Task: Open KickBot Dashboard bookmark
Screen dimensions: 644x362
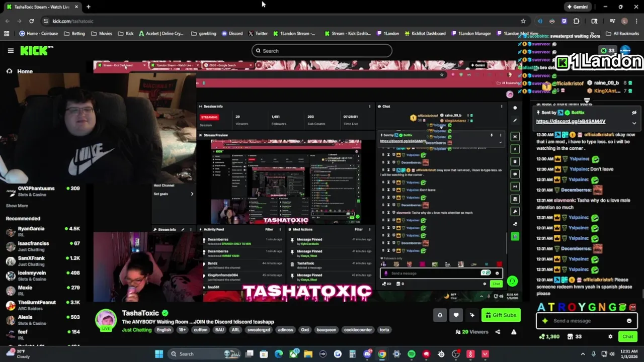Action: 425,34
